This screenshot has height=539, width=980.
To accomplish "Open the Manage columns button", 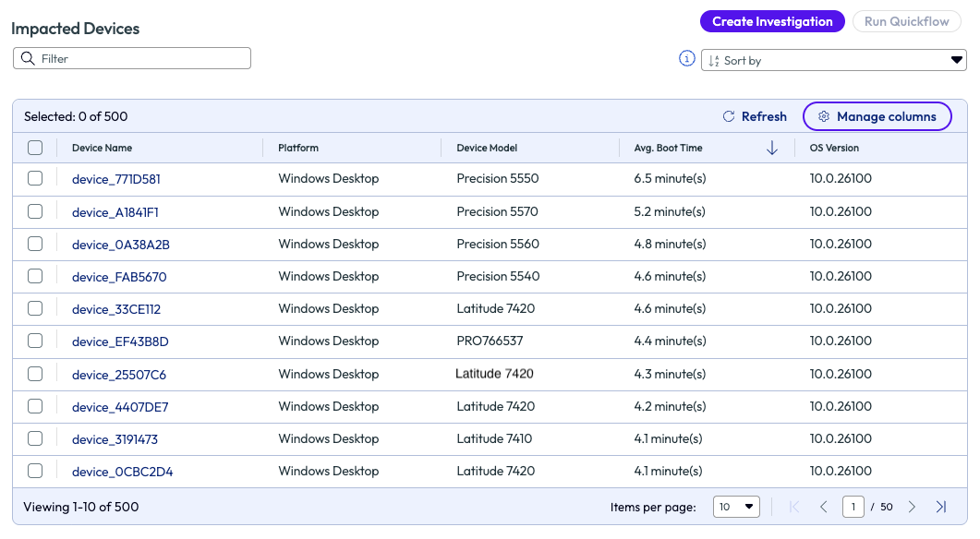I will coord(877,116).
